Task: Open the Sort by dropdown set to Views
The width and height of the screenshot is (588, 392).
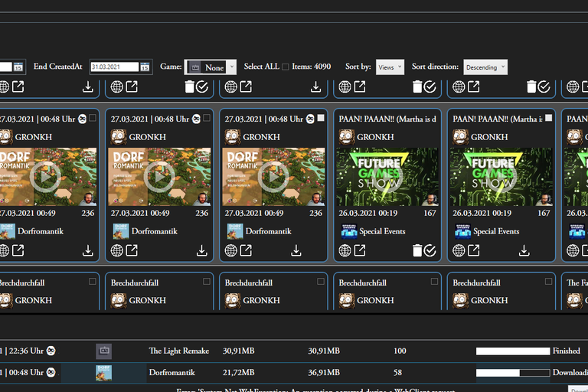Action: [x=390, y=67]
